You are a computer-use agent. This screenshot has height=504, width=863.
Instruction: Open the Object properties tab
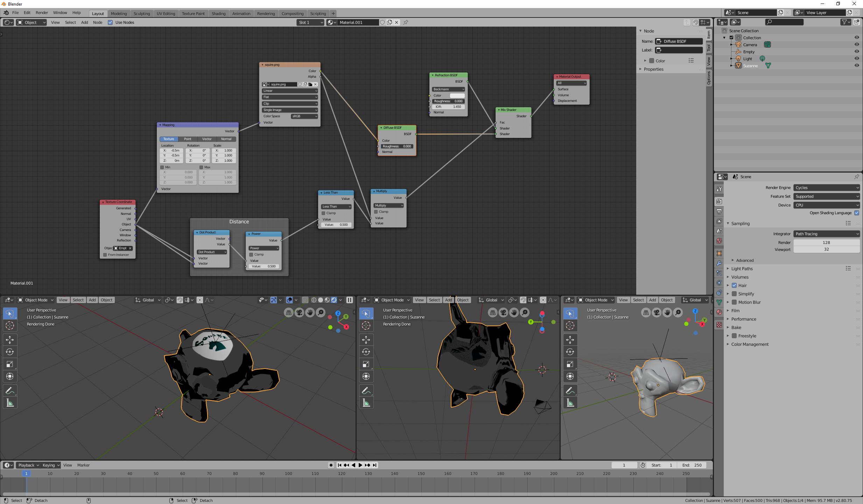(719, 253)
